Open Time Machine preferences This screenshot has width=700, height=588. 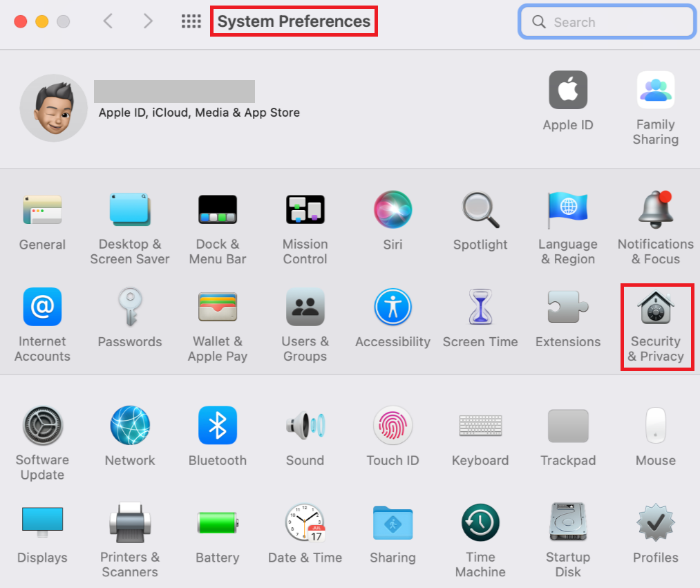(480, 523)
